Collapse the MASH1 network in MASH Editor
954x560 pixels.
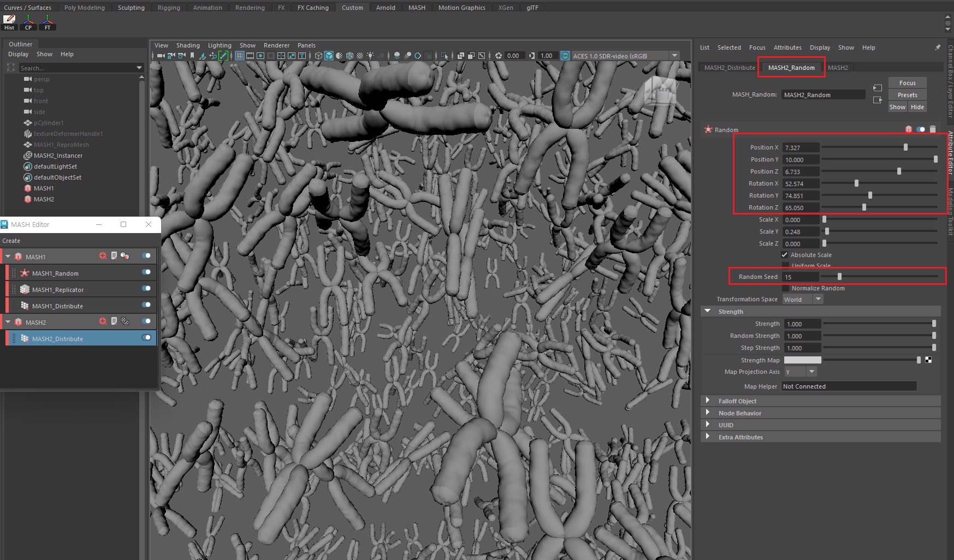tap(8, 257)
